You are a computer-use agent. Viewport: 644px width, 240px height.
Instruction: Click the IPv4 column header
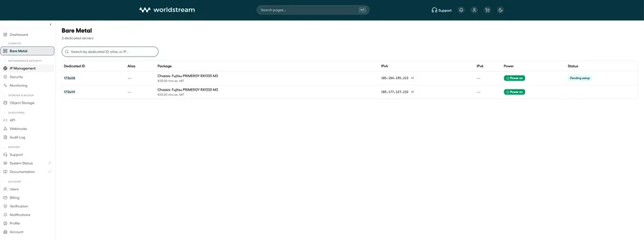(385, 66)
